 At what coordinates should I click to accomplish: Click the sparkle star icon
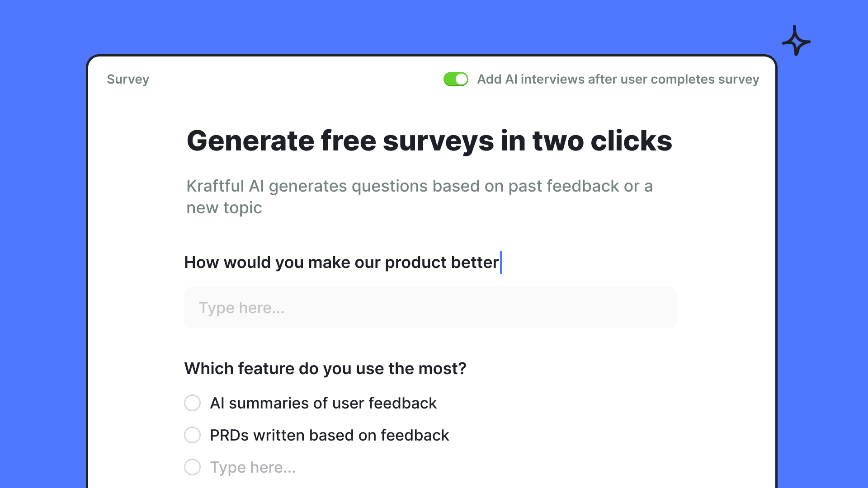796,41
